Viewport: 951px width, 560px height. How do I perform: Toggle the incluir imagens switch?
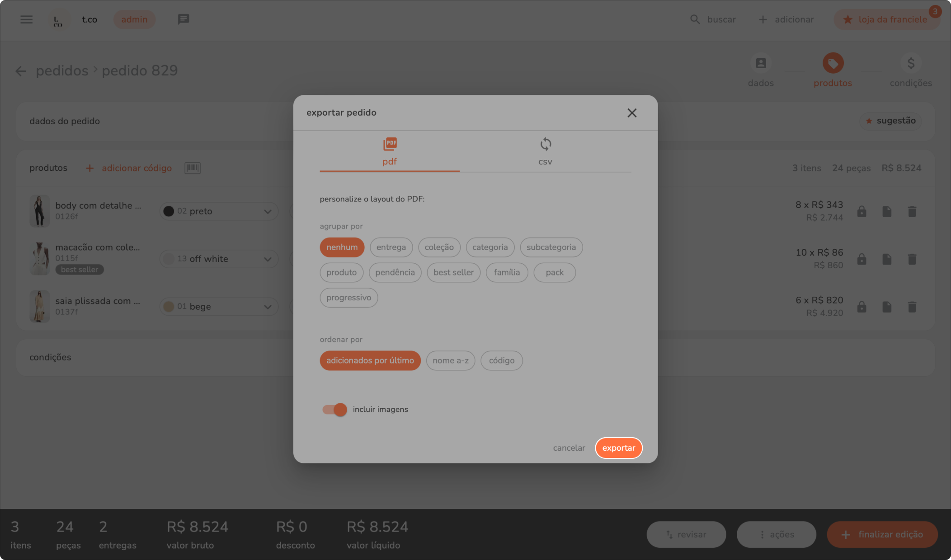pos(334,410)
